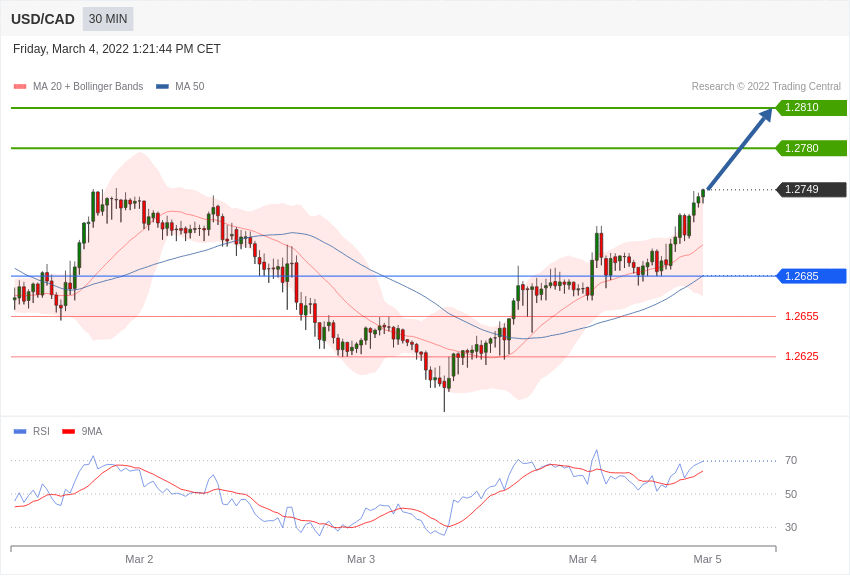Click the 9MA legend label

pos(92,432)
